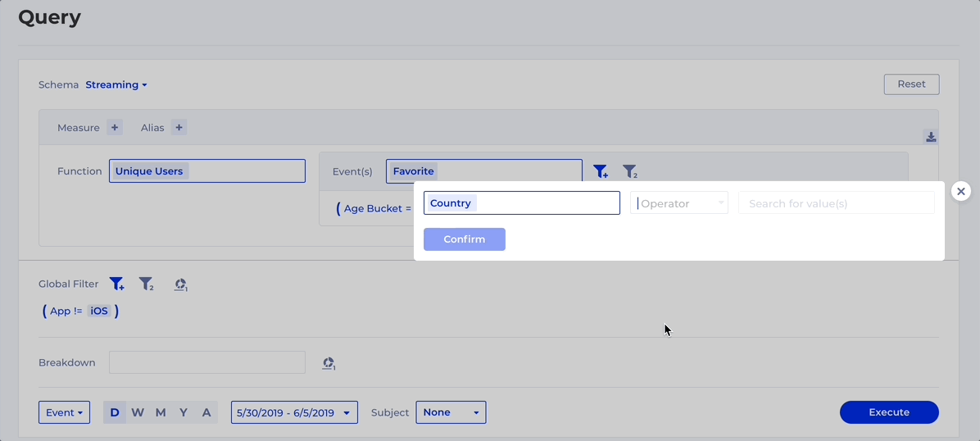Select daily granularity D
The height and width of the screenshot is (441, 980).
tap(115, 412)
